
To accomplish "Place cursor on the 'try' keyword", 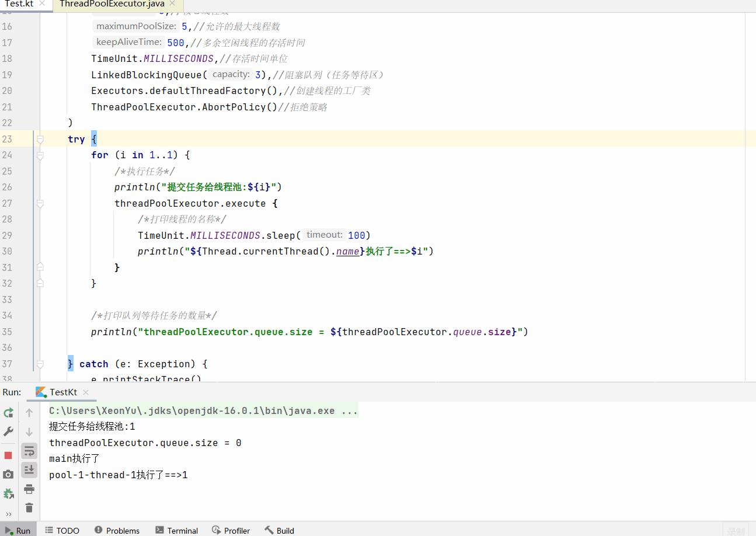I will tap(76, 139).
